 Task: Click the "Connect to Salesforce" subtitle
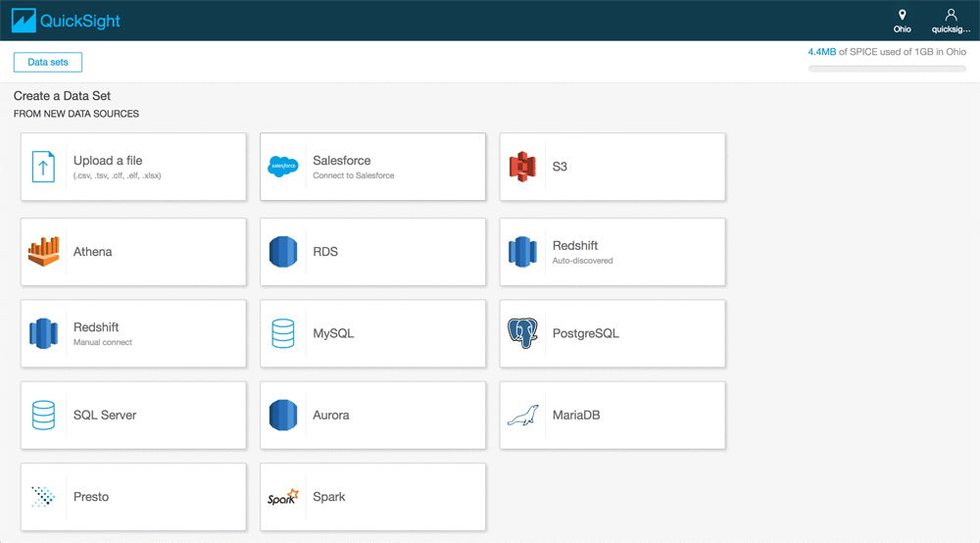point(353,175)
